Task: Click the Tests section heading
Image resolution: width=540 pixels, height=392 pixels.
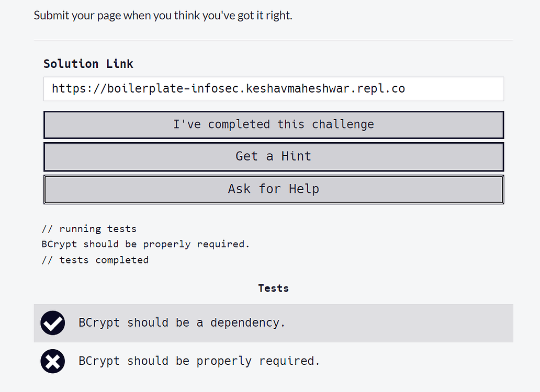Action: (x=273, y=288)
